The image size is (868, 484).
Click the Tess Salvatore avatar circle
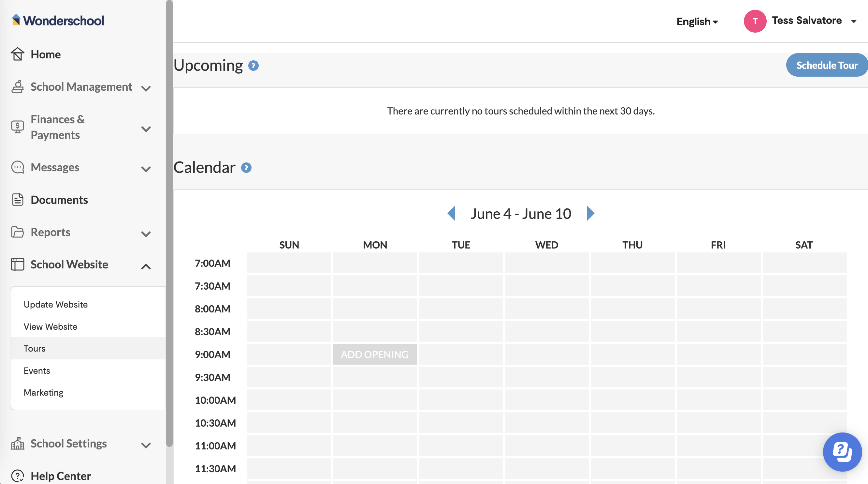tap(755, 21)
